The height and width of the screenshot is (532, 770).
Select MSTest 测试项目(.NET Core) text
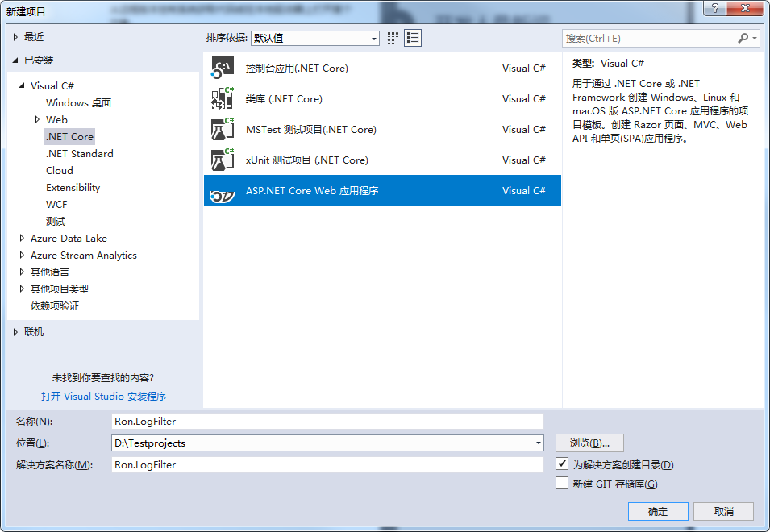coord(311,130)
